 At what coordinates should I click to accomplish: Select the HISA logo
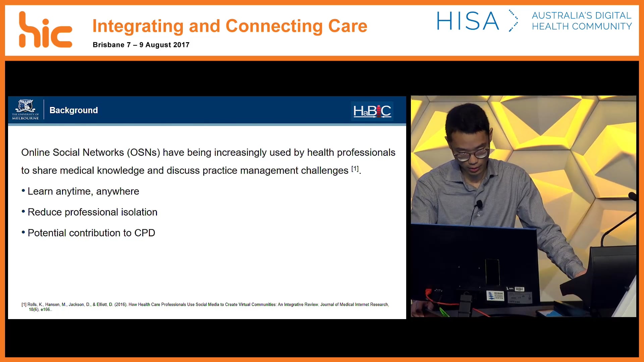pyautogui.click(x=468, y=21)
